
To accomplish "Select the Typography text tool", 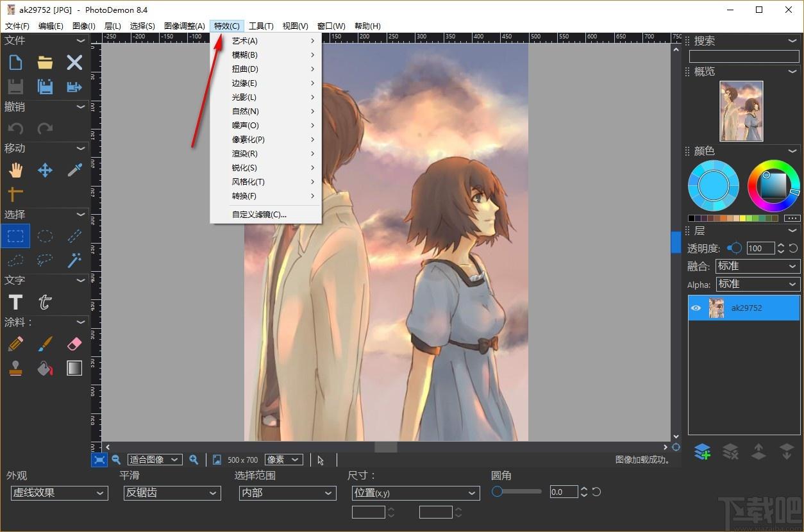I will (x=45, y=302).
